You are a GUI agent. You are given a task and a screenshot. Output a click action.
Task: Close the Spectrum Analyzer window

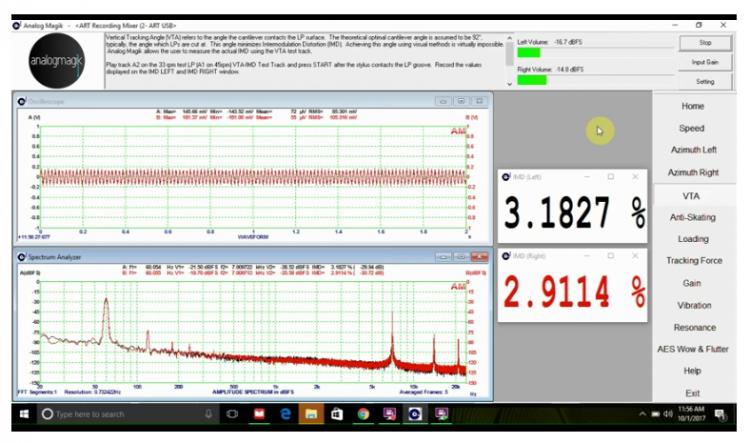point(479,257)
